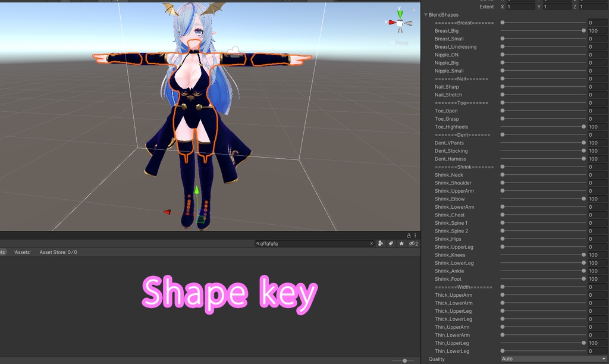Open Search by Type filter icon
The width and height of the screenshot is (609, 364).
[x=381, y=244]
